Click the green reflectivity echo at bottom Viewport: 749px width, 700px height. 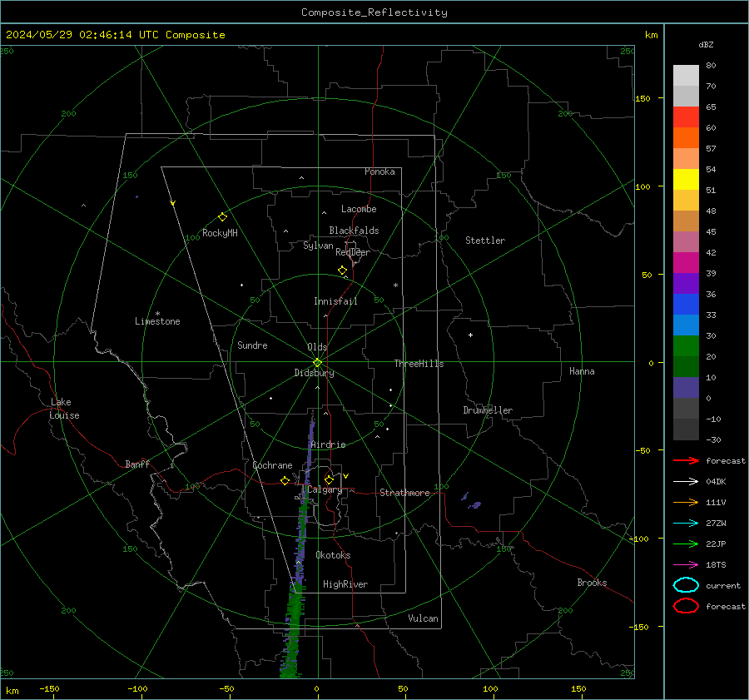[x=292, y=631]
